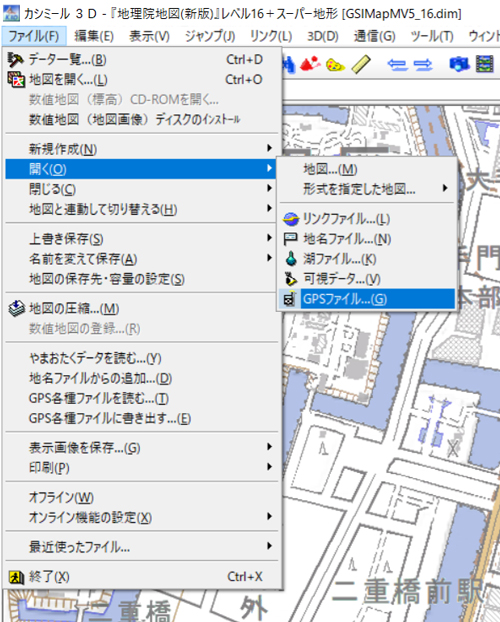The width and height of the screenshot is (500, 622).
Task: Select 地図...(M) in open submenu
Action: pyautogui.click(x=367, y=169)
